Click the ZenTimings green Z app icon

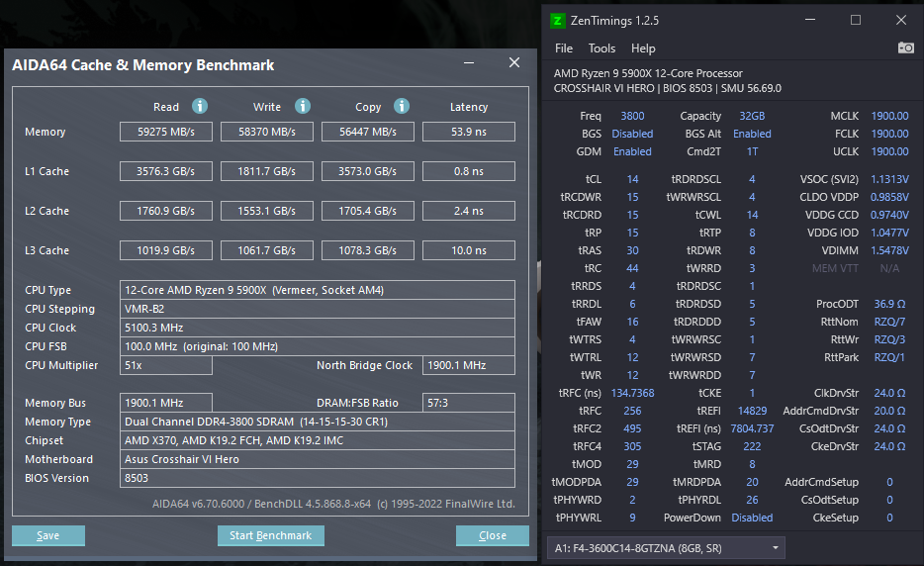pyautogui.click(x=557, y=21)
